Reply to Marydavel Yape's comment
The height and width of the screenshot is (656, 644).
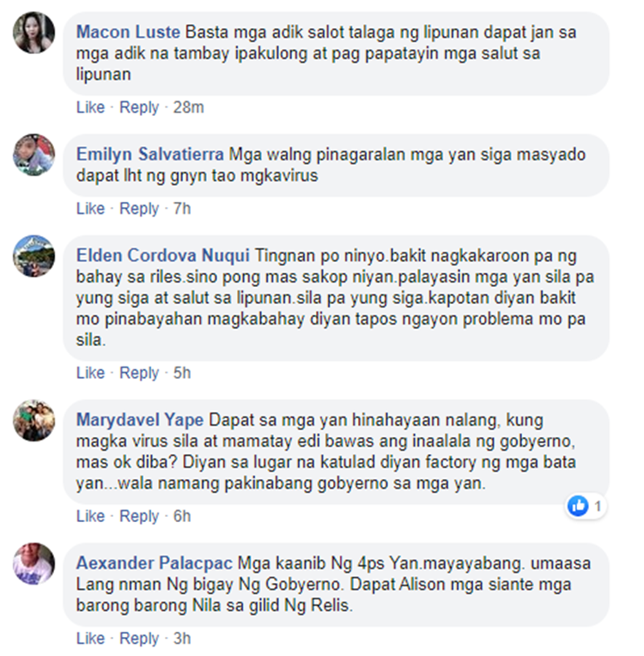coord(139,517)
